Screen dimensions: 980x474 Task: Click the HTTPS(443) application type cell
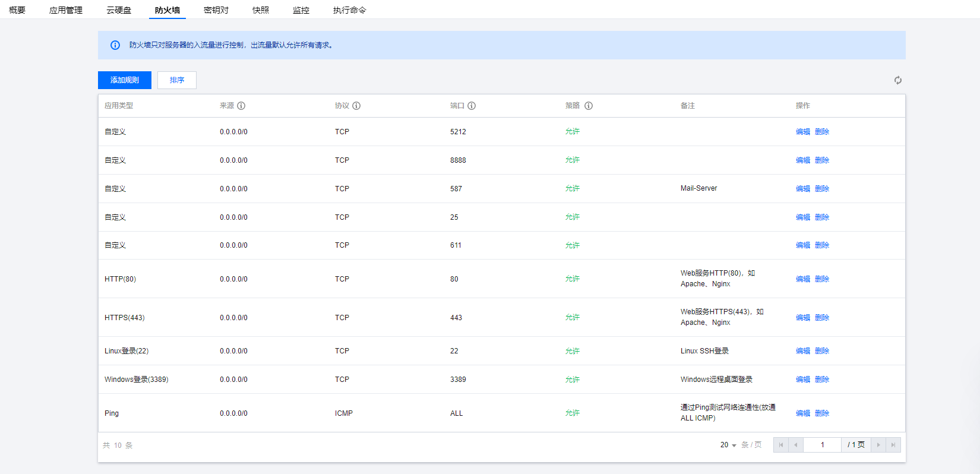[x=125, y=318]
